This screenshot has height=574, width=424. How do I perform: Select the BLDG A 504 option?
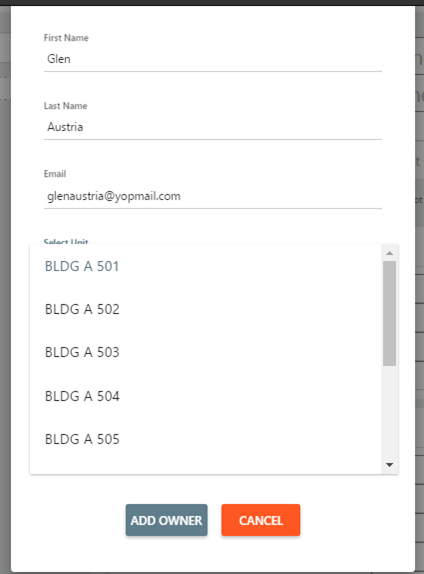coord(205,396)
